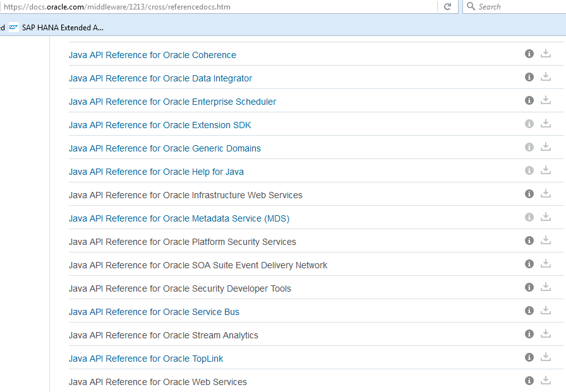Open SAP HANA Extended A... bookmark
566x392 pixels.
56,27
